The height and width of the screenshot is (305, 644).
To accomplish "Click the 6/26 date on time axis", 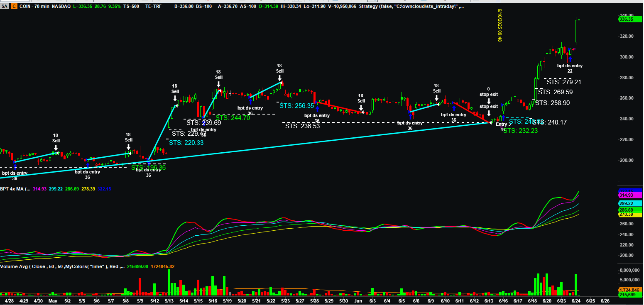I will [605, 300].
